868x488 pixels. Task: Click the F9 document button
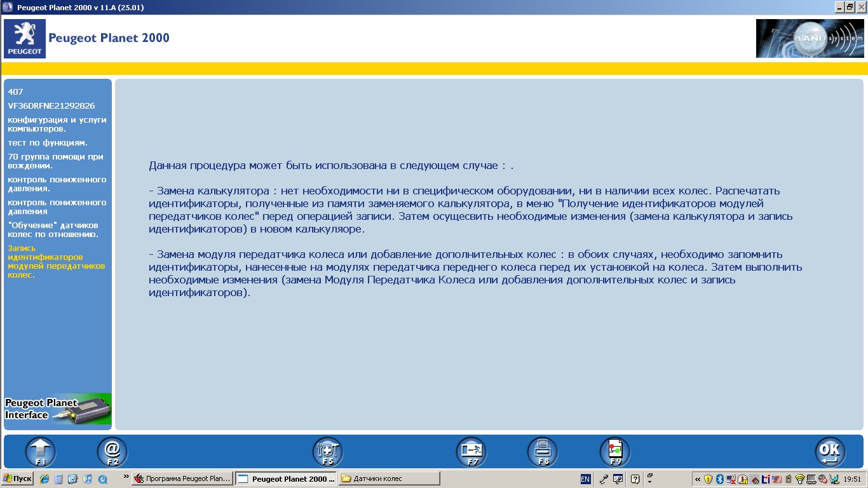(615, 452)
